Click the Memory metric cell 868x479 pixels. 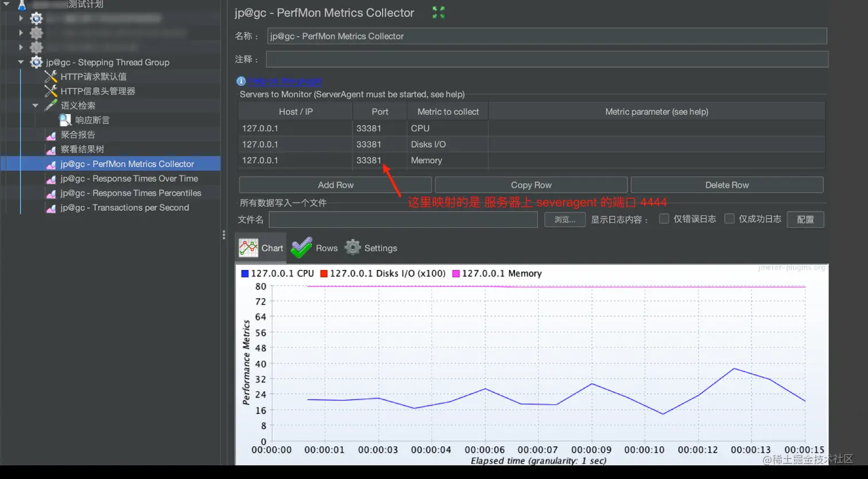pos(448,160)
